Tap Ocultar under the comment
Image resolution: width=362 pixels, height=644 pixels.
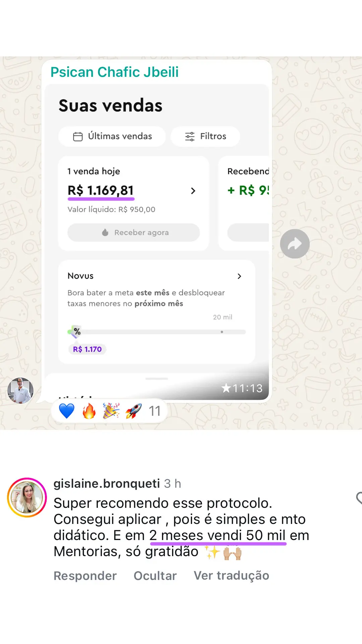[155, 576]
